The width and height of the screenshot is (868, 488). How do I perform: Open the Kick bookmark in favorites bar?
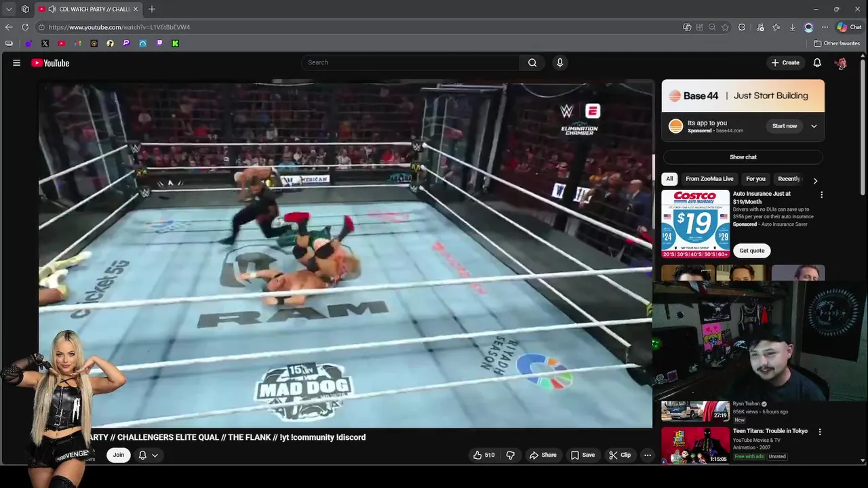pos(175,43)
